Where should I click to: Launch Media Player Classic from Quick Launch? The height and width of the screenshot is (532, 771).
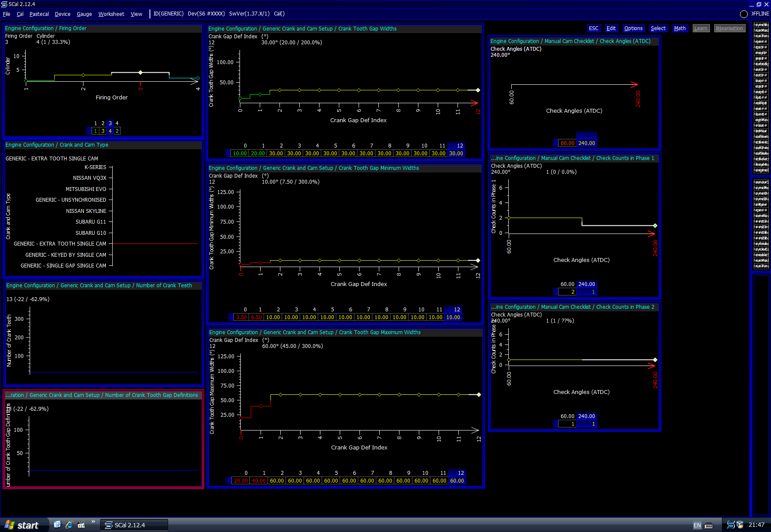click(x=81, y=524)
